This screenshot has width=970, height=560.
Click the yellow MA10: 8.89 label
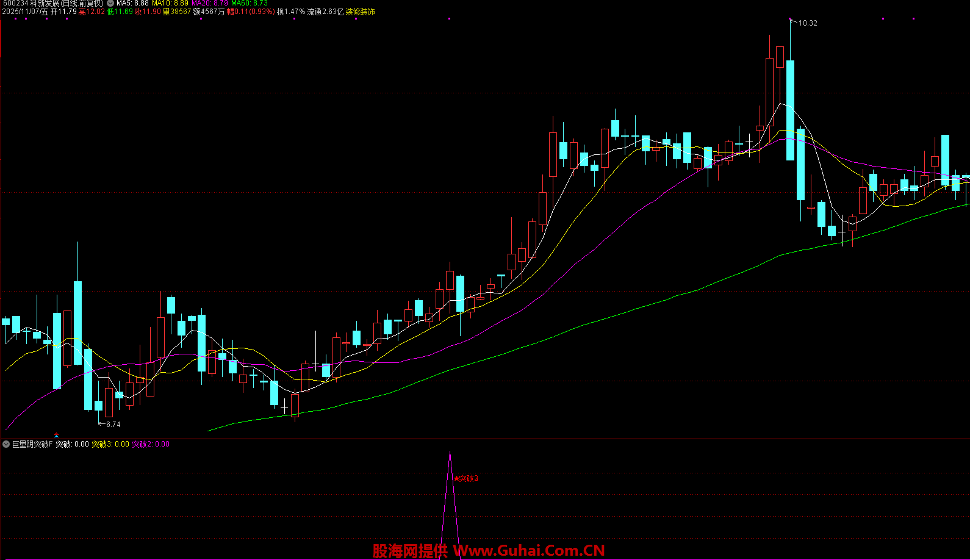coord(170,3)
